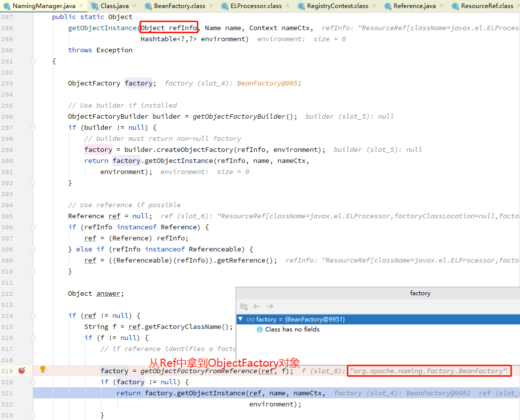
Task: Click the code-fold arrow at line 297
Action: pyautogui.click(x=33, y=127)
